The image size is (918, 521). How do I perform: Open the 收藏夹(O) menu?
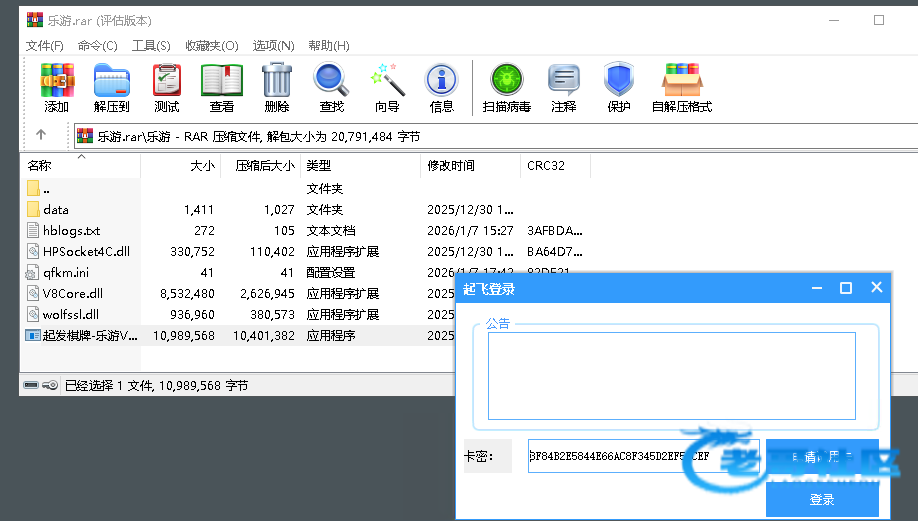pyautogui.click(x=211, y=46)
